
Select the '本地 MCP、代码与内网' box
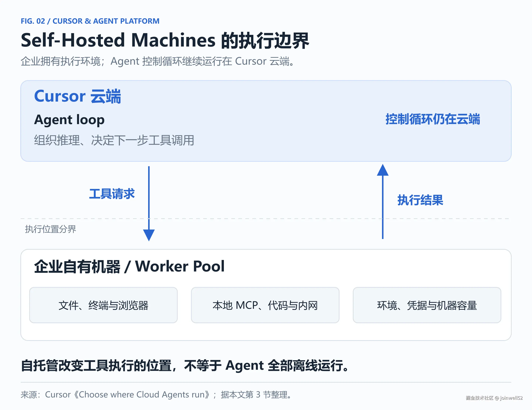point(265,305)
